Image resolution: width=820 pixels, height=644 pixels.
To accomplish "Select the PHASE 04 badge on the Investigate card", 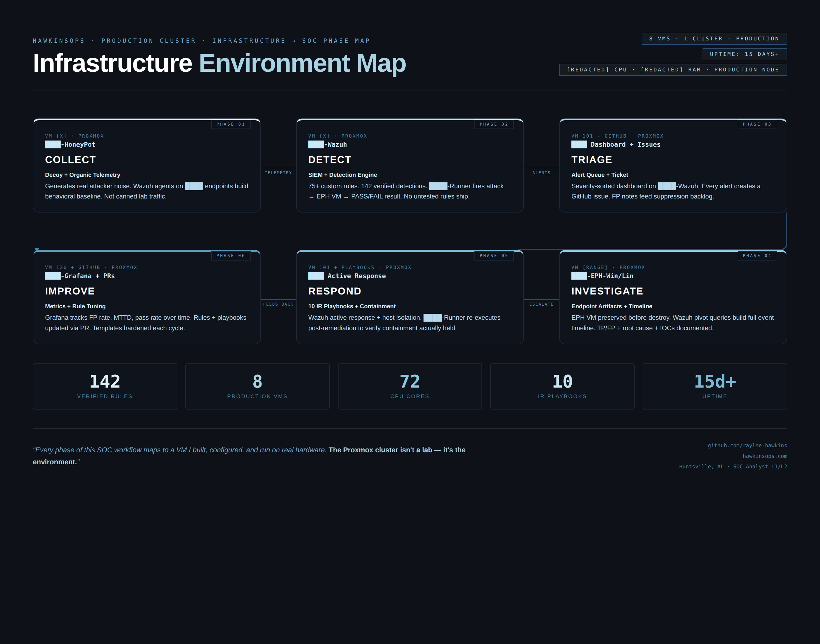I will [758, 255].
